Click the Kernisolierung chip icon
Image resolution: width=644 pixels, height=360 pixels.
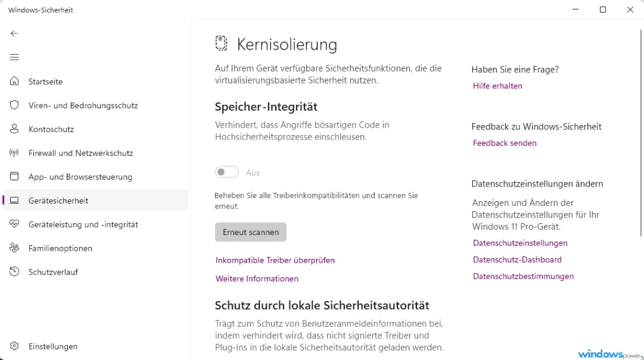[x=221, y=43]
